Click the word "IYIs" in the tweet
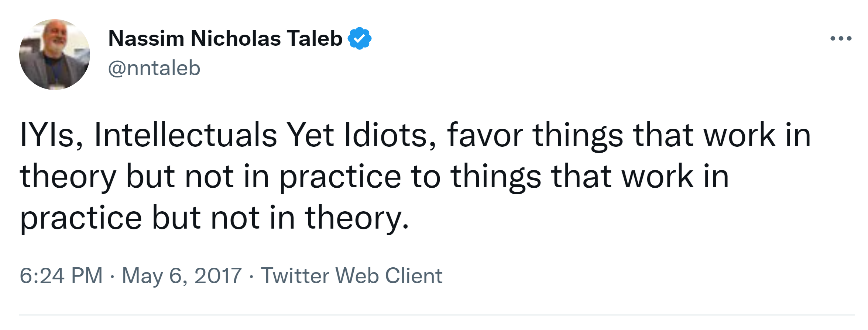This screenshot has height=330, width=868. point(47,135)
